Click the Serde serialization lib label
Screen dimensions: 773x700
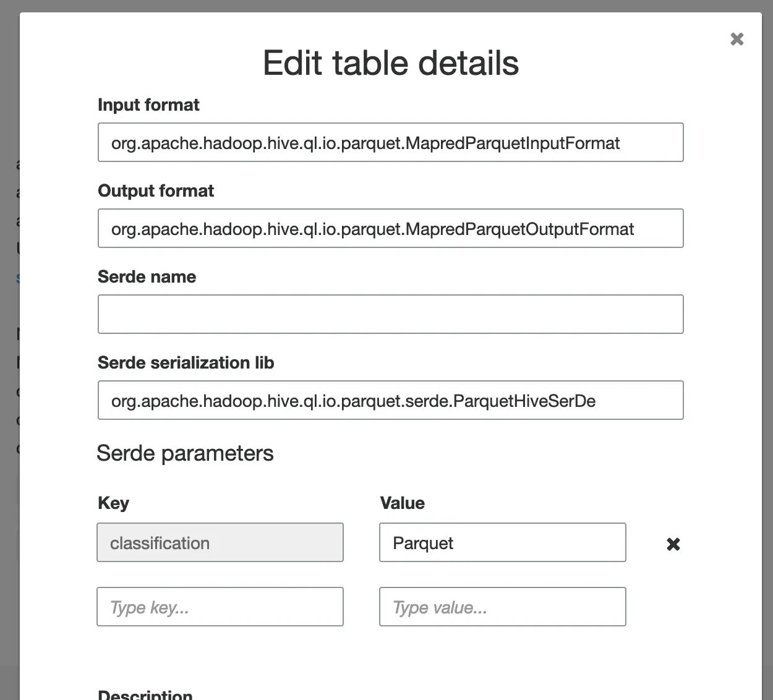click(x=186, y=363)
